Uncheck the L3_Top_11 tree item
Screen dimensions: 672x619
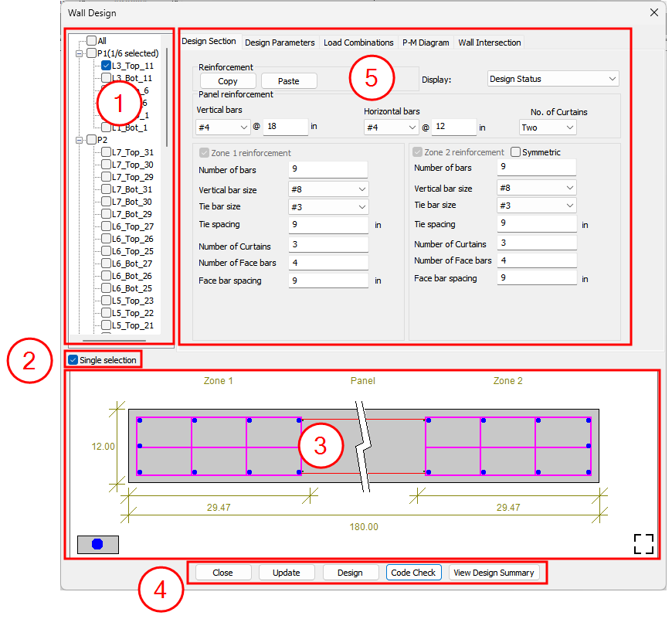(106, 66)
